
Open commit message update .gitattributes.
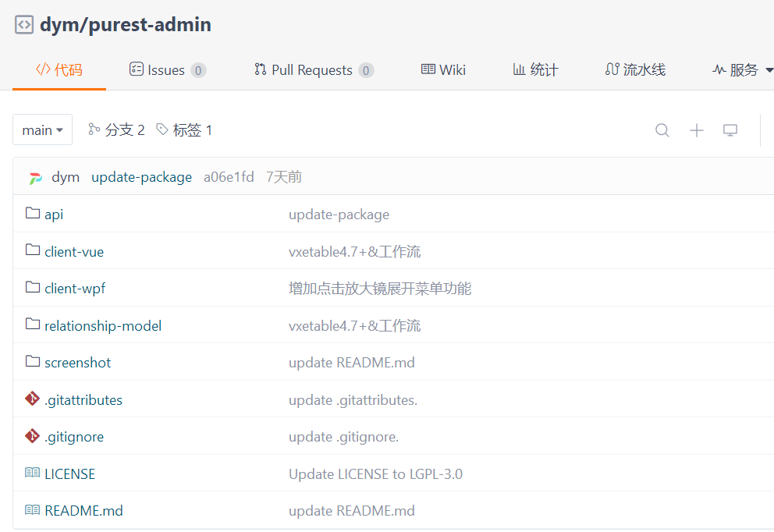coord(353,399)
